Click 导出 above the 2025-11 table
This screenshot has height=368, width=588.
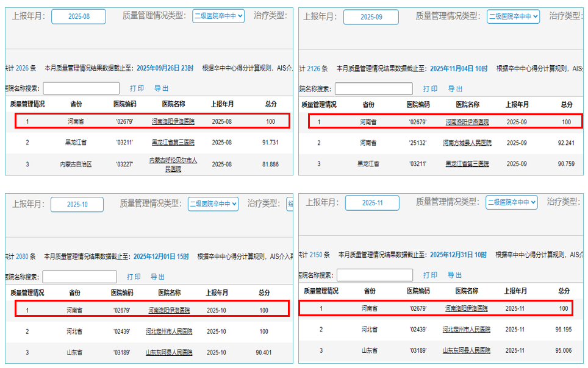point(455,275)
